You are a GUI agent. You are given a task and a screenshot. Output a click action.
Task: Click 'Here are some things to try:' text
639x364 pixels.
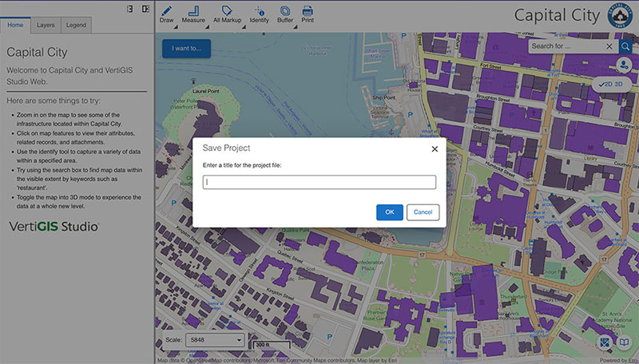pyautogui.click(x=54, y=101)
